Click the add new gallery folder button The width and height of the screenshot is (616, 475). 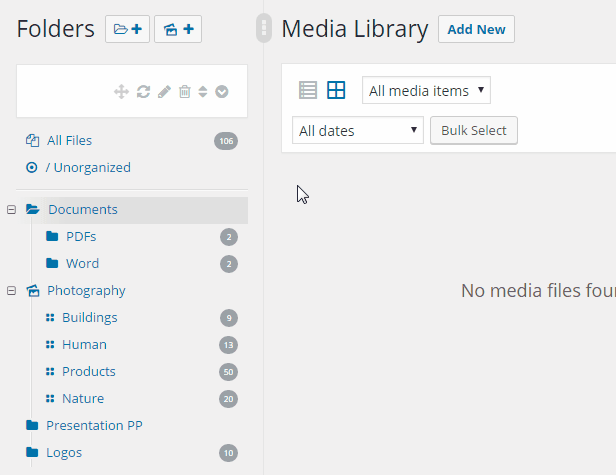(178, 29)
